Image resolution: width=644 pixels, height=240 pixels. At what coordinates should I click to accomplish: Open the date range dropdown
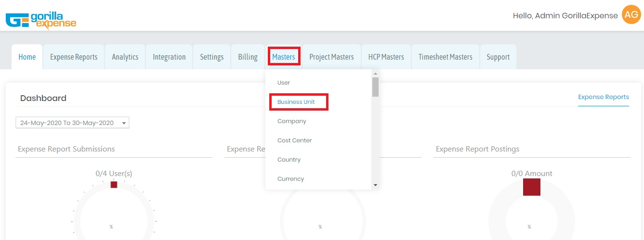[x=73, y=123]
